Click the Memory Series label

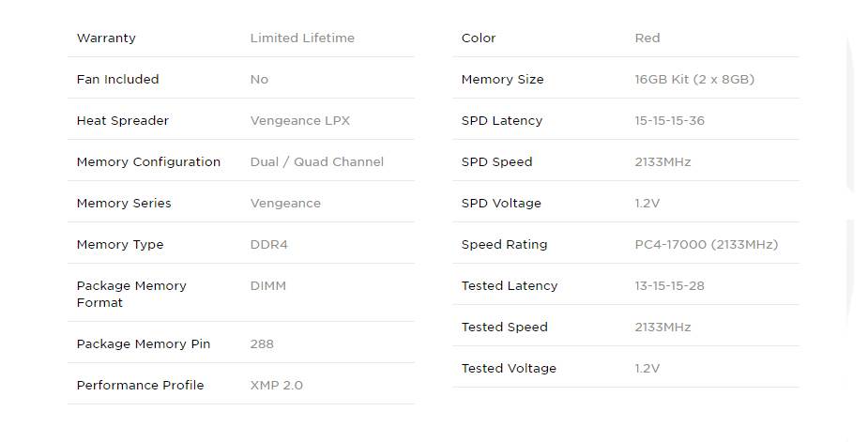tap(124, 204)
